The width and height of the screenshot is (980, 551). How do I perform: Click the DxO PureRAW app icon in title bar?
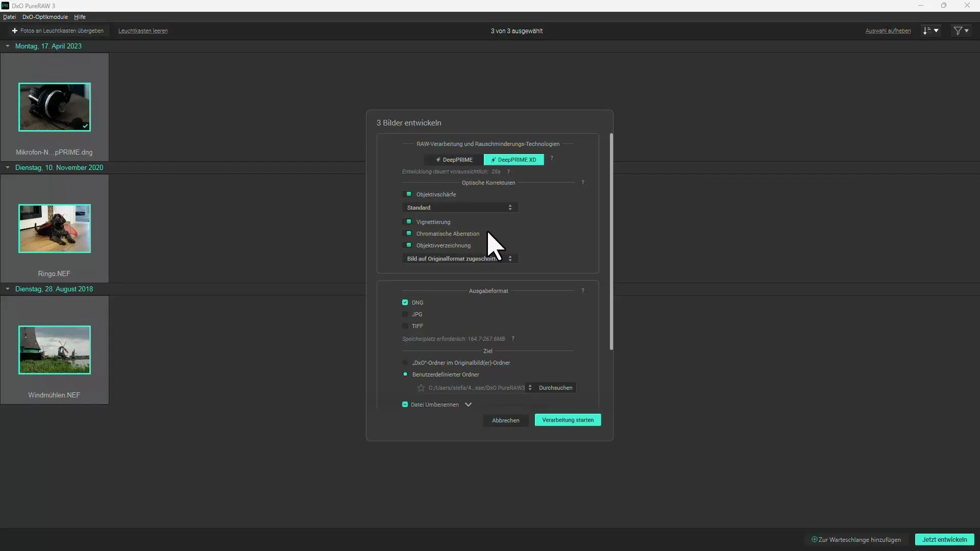[5, 6]
